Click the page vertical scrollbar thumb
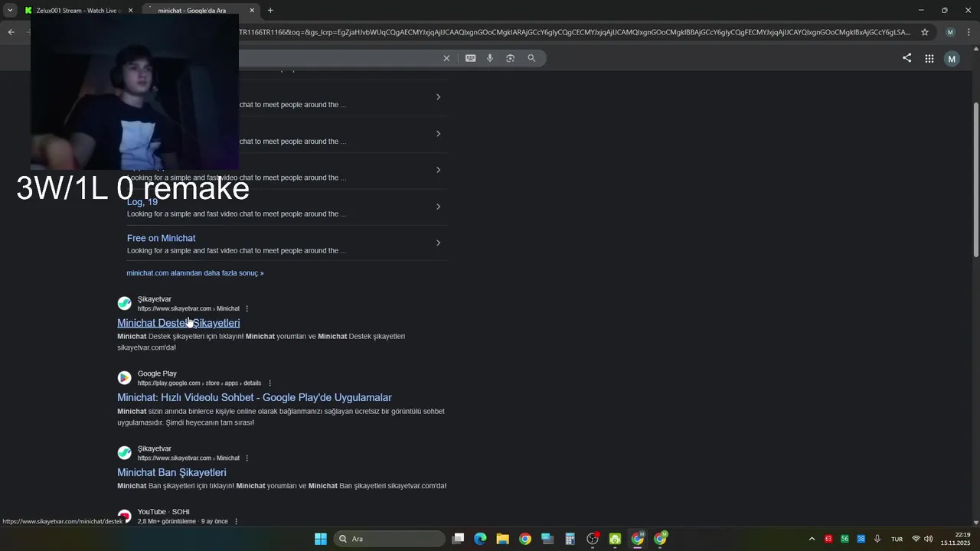Screen dimensions: 980x551 tap(975, 179)
